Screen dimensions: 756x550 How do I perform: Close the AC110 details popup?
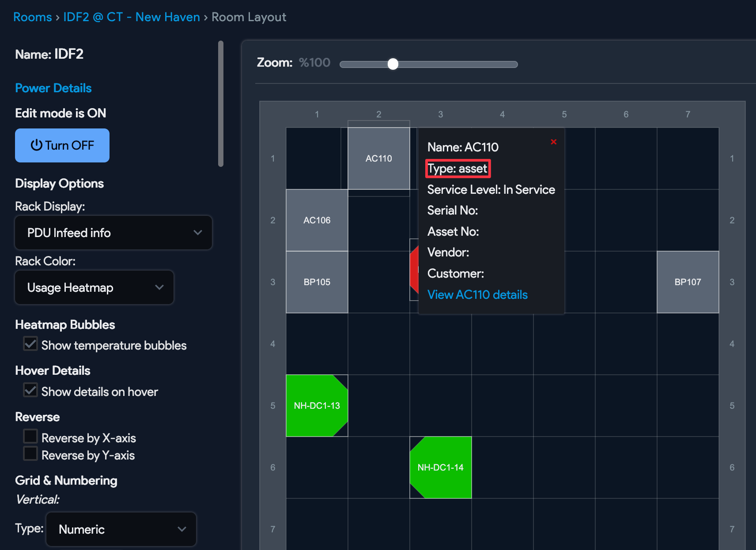point(553,142)
